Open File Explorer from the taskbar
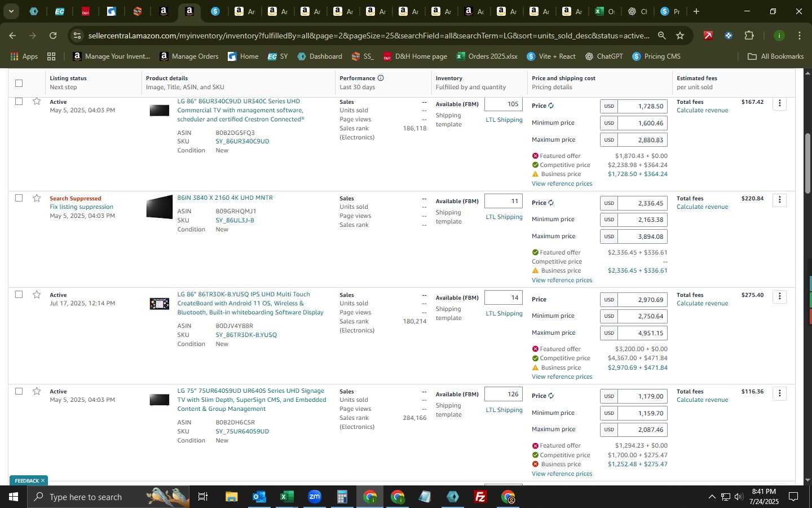Image resolution: width=812 pixels, height=508 pixels. [x=231, y=497]
